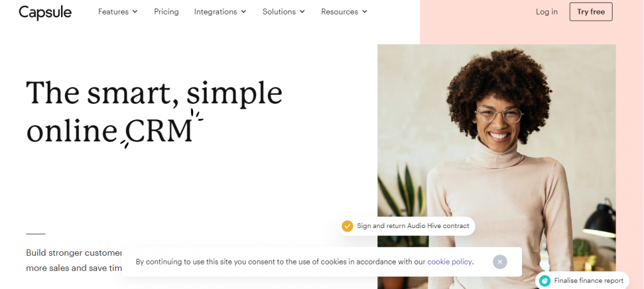The height and width of the screenshot is (289, 644).
Task: Expand the Features dropdown chevron
Action: [135, 12]
